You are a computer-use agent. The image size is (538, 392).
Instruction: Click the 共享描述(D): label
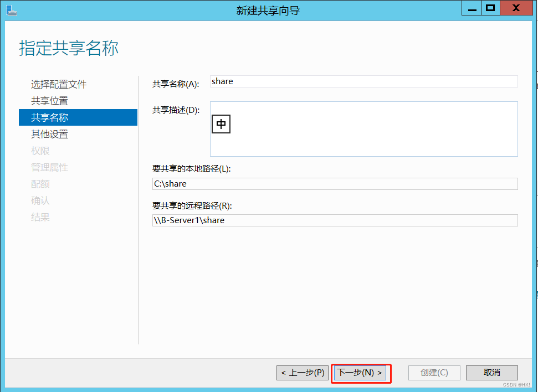[x=176, y=110]
